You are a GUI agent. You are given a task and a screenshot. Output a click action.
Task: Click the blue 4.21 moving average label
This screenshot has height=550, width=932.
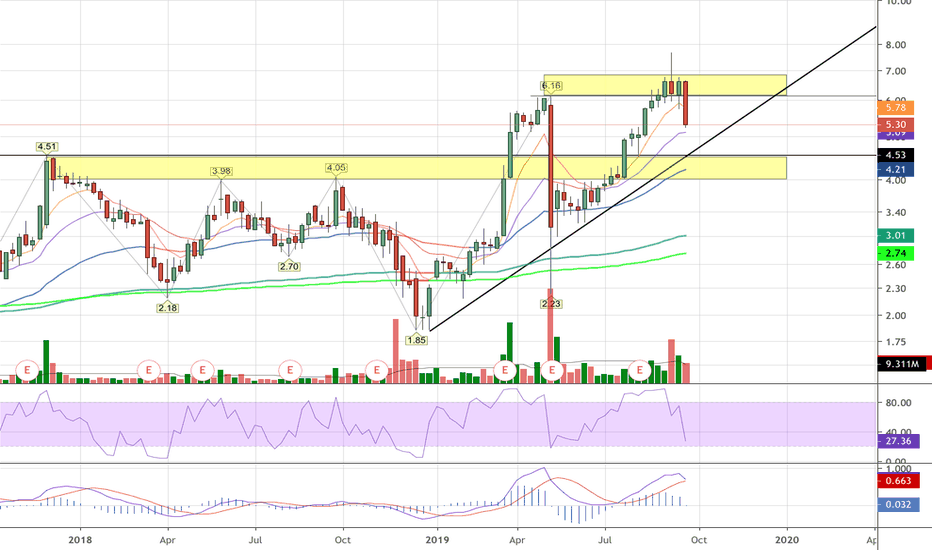[x=895, y=169]
